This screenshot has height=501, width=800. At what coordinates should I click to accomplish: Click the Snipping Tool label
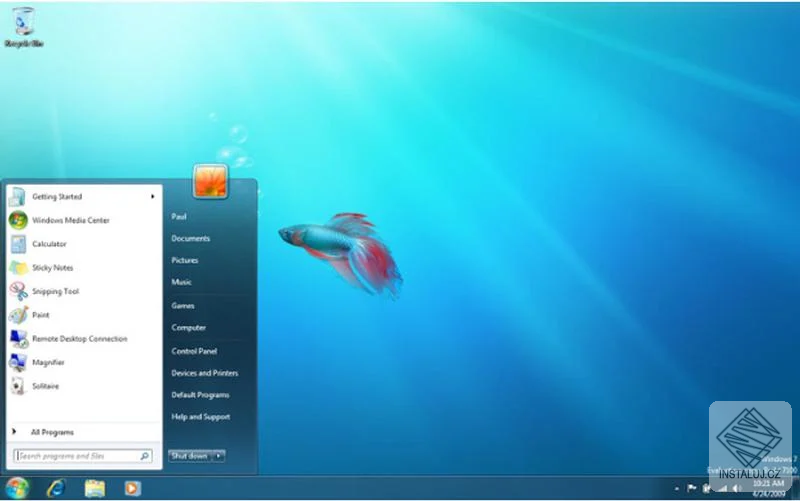pos(56,291)
